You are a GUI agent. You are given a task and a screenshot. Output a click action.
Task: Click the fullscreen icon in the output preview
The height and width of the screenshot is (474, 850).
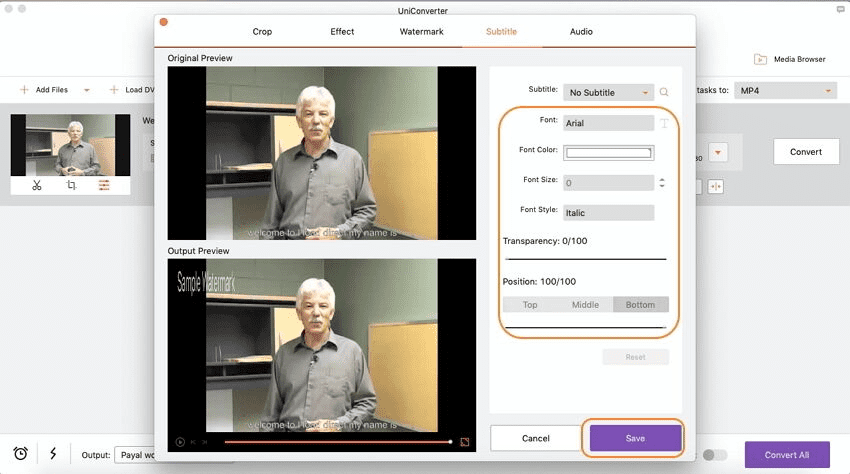point(464,441)
